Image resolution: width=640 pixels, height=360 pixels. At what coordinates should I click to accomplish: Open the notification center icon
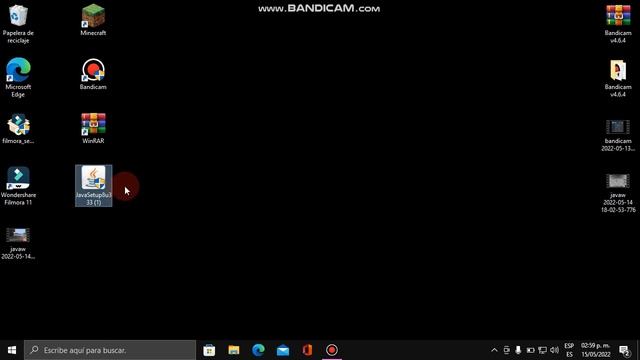click(624, 350)
